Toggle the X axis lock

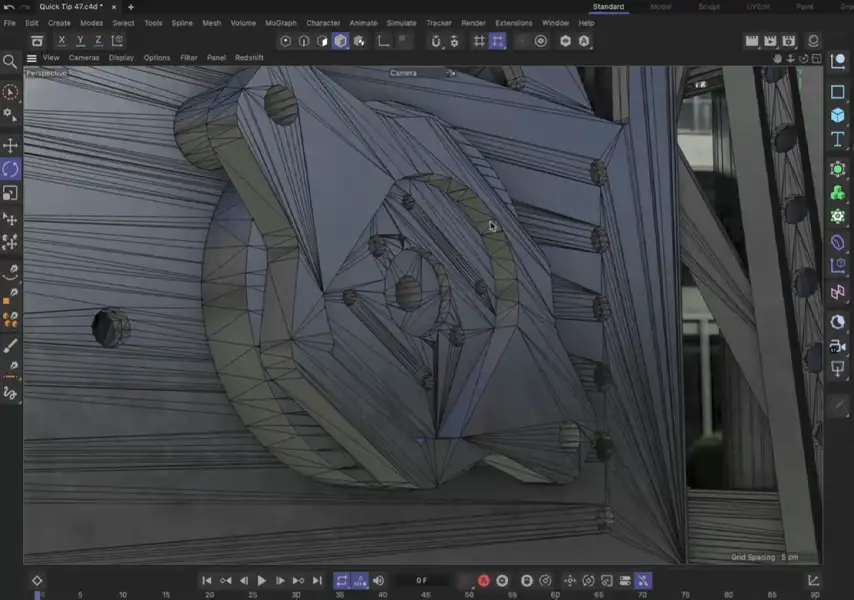point(61,40)
